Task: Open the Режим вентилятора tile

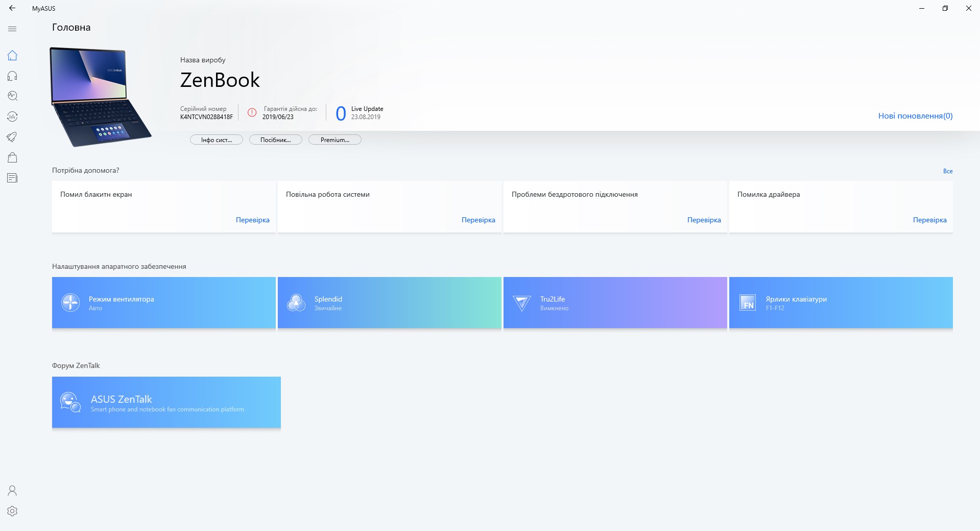Action: 164,303
